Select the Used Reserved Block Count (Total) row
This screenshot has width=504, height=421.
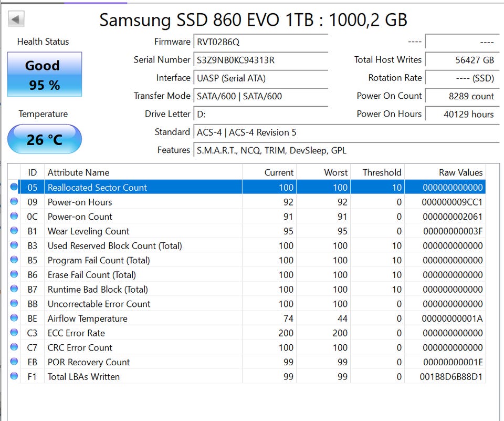point(247,245)
